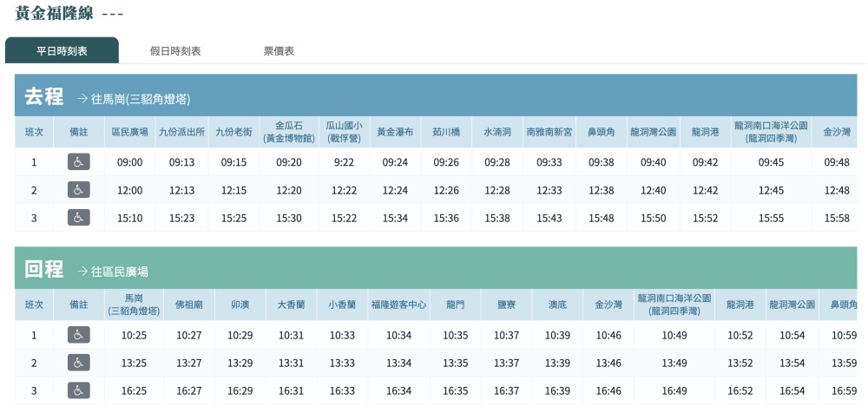Click the 瓜山國小(戰俘營) stop header
The width and height of the screenshot is (868, 413).
344,132
